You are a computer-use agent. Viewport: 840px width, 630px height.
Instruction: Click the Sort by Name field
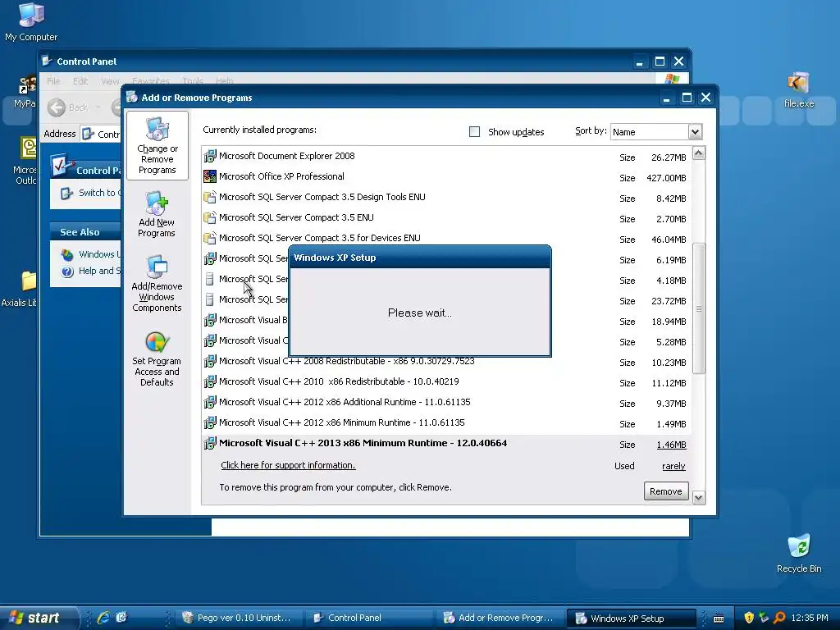pos(650,132)
